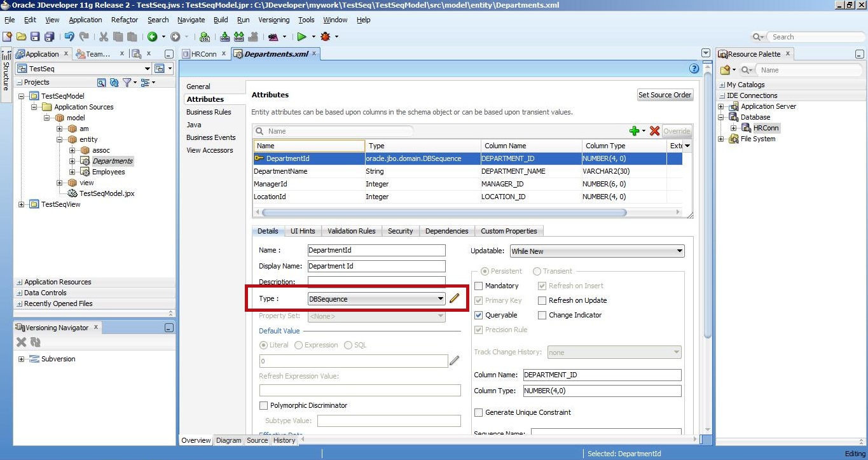Image resolution: width=868 pixels, height=460 pixels.
Task: Open the TestSeq application dropdown
Action: pyautogui.click(x=147, y=69)
